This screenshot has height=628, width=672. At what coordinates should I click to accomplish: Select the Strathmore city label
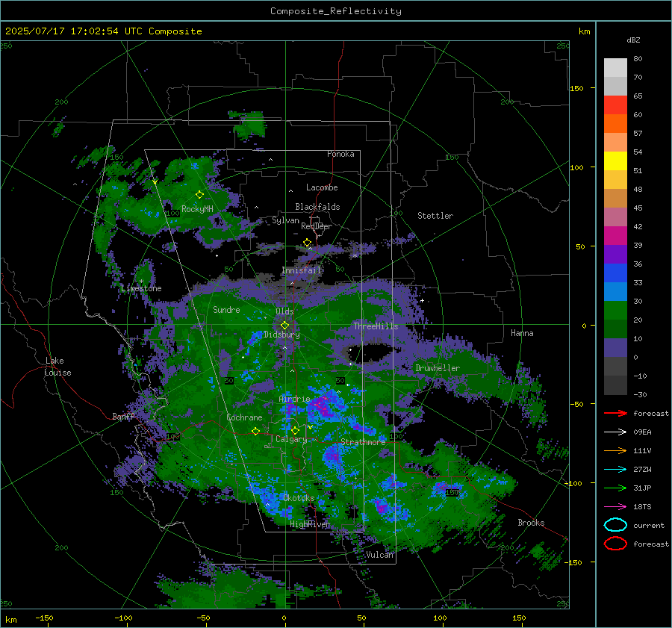(x=363, y=441)
